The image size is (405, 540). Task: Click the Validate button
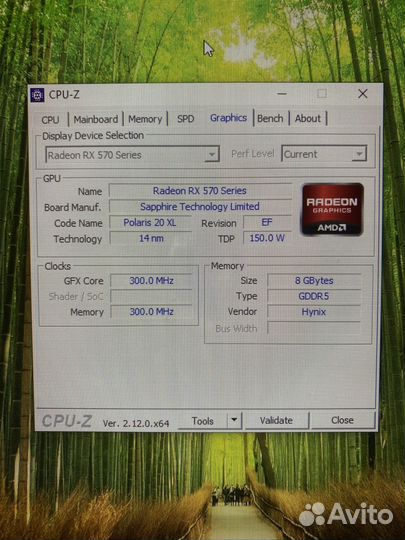(276, 420)
